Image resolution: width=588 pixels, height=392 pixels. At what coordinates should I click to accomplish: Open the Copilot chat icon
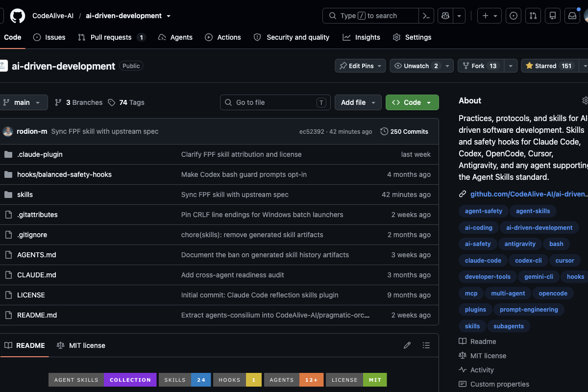point(445,16)
